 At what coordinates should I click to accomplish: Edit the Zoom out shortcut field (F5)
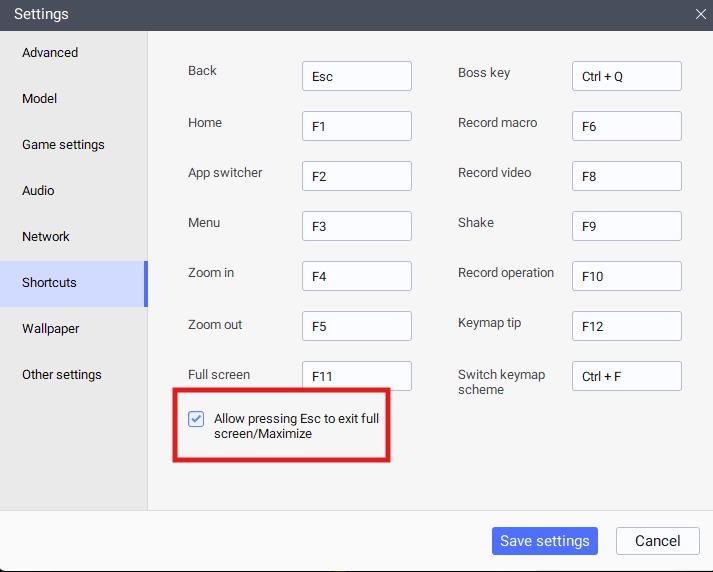[x=357, y=326]
